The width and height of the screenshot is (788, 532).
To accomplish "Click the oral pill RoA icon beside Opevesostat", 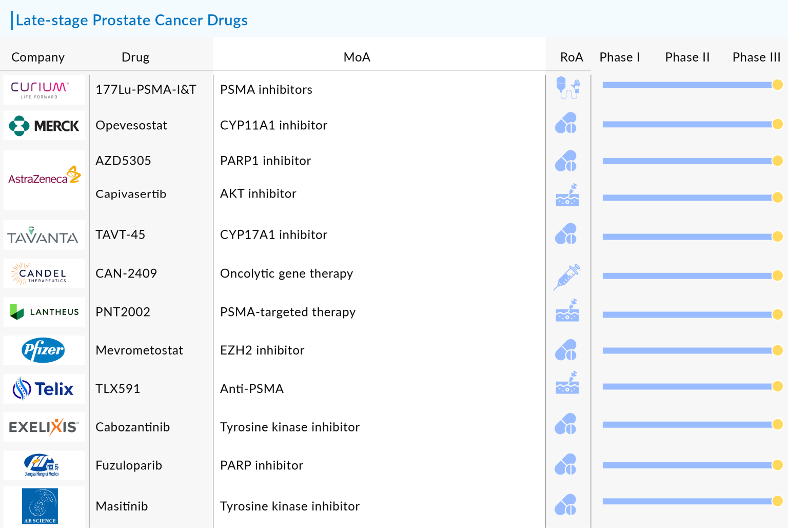I will (x=566, y=123).
